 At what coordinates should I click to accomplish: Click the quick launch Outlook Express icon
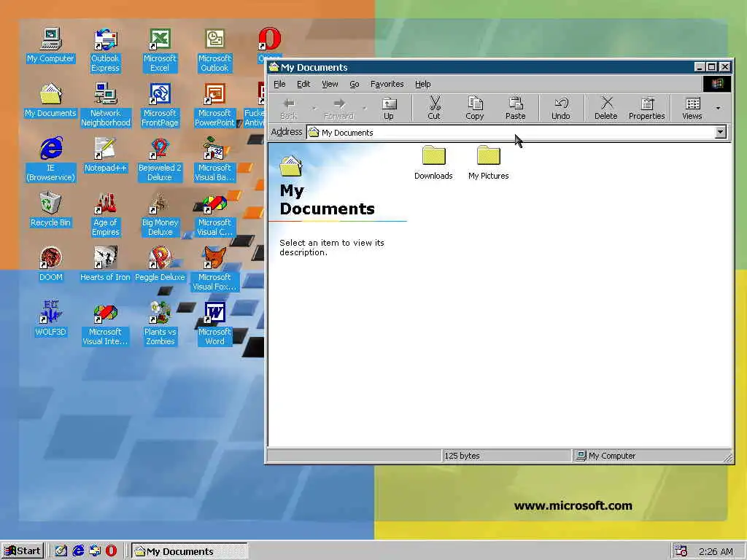coord(95,551)
